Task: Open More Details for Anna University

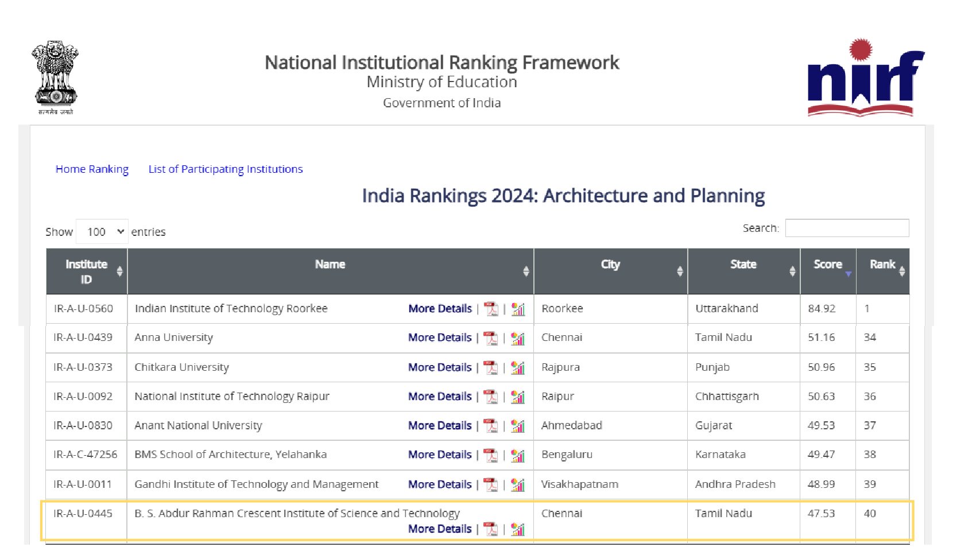Action: 440,338
